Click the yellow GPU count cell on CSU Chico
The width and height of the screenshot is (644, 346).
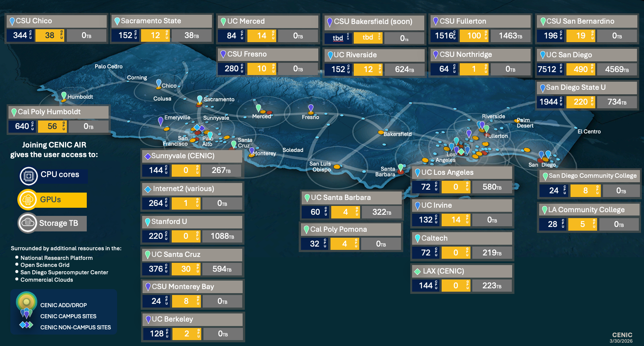pos(50,35)
